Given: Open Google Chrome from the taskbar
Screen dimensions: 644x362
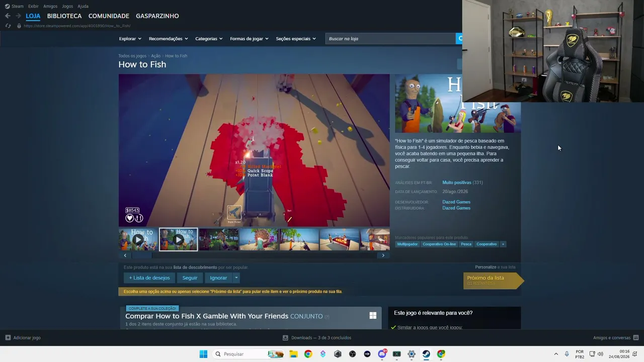Looking at the screenshot, I should coord(308,354).
